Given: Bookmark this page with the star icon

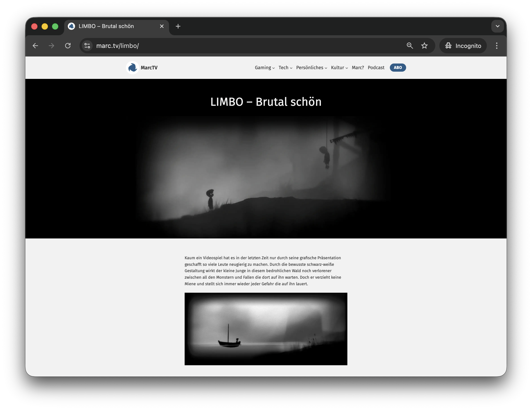Looking at the screenshot, I should tap(424, 46).
